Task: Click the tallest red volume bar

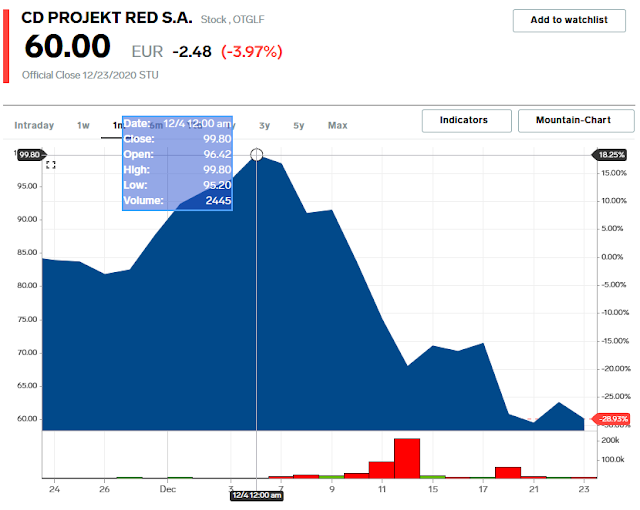Action: point(407,458)
